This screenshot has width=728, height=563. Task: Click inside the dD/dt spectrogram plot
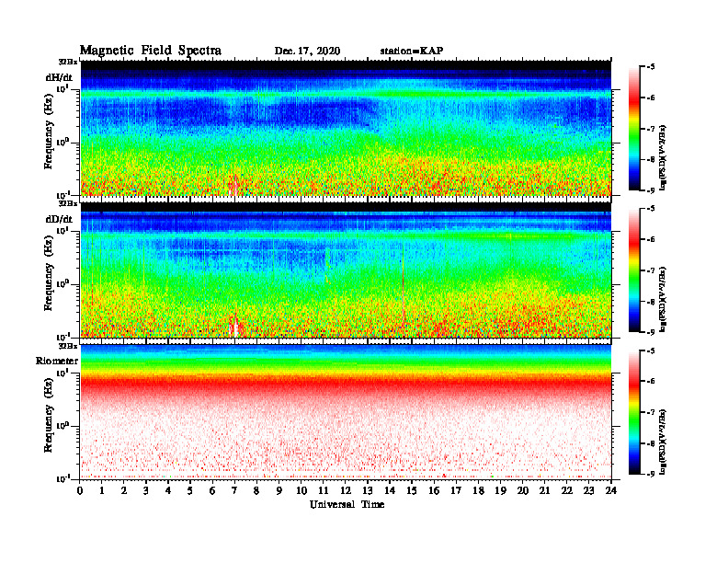pyautogui.click(x=346, y=270)
